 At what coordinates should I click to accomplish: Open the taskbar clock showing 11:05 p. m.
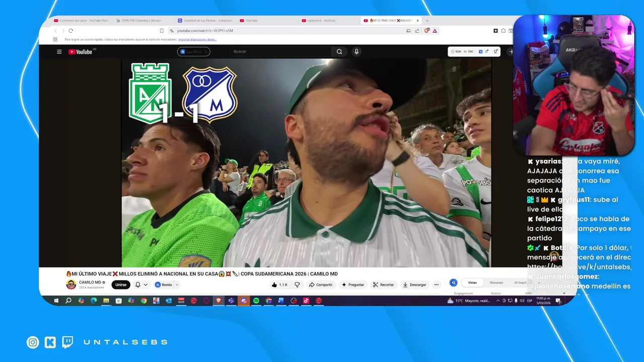544,301
